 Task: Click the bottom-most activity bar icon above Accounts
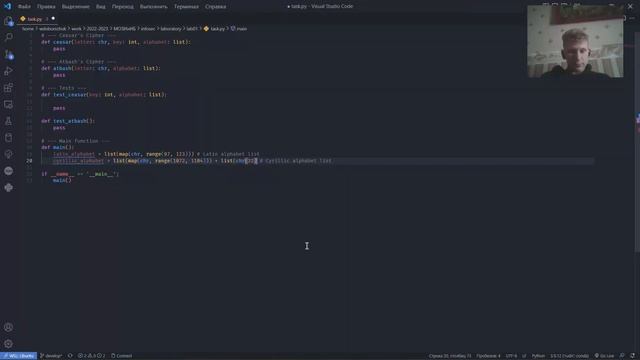coord(8,188)
